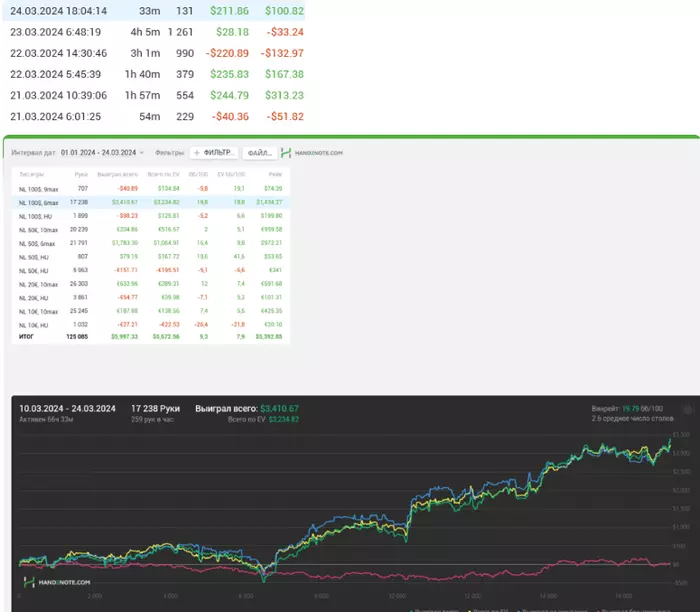Image resolution: width=700 pixels, height=612 pixels.
Task: Select the NL 10€, 10max row
Action: (151, 311)
